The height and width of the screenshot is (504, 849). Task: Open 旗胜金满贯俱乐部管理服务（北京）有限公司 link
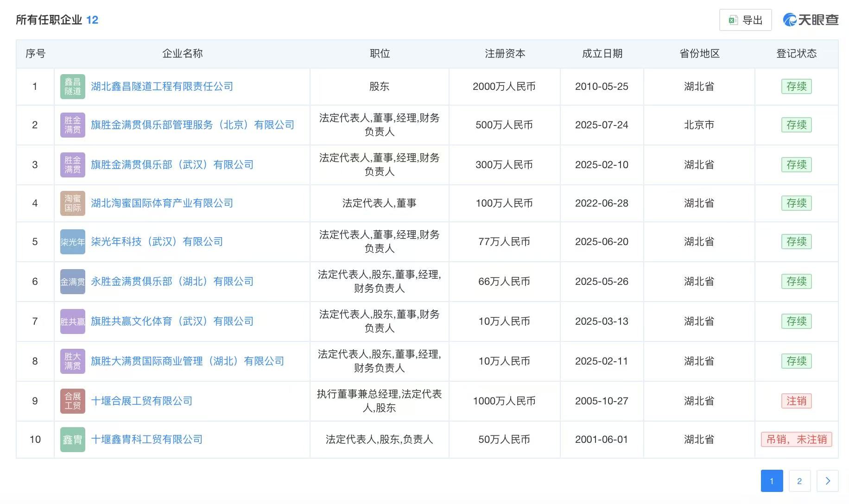click(192, 125)
